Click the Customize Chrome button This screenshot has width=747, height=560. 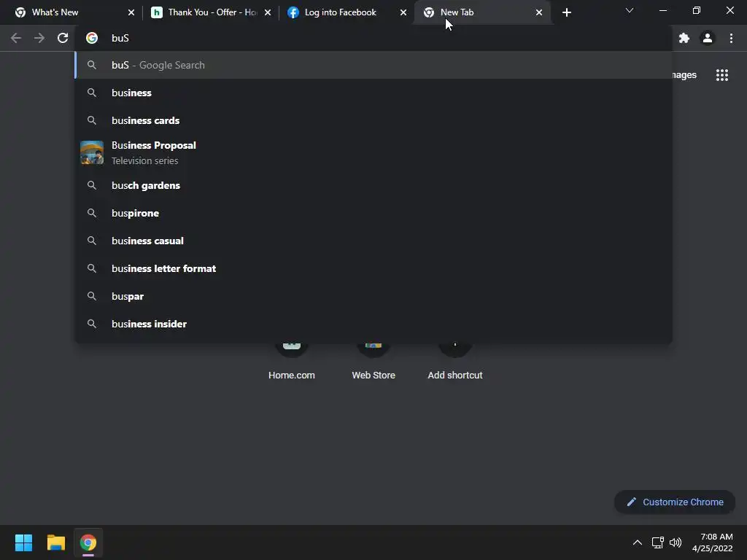(x=675, y=502)
